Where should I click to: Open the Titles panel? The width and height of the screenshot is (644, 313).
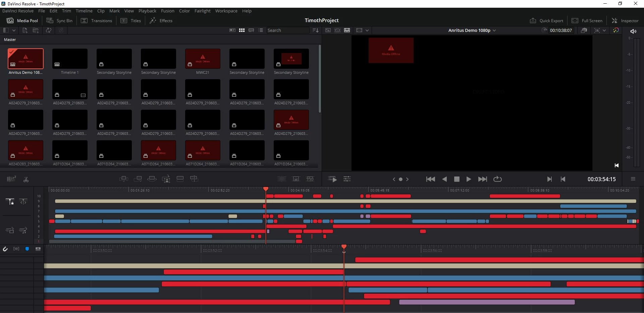[131, 20]
